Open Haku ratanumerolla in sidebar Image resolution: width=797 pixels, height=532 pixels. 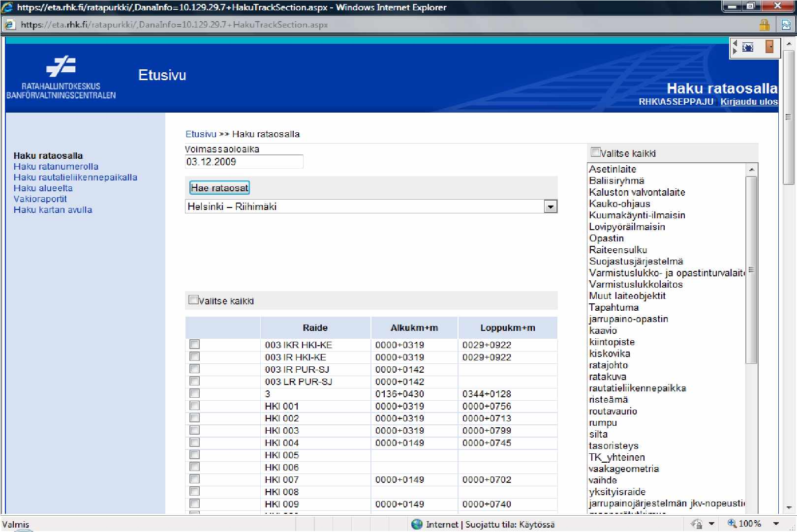tap(56, 167)
